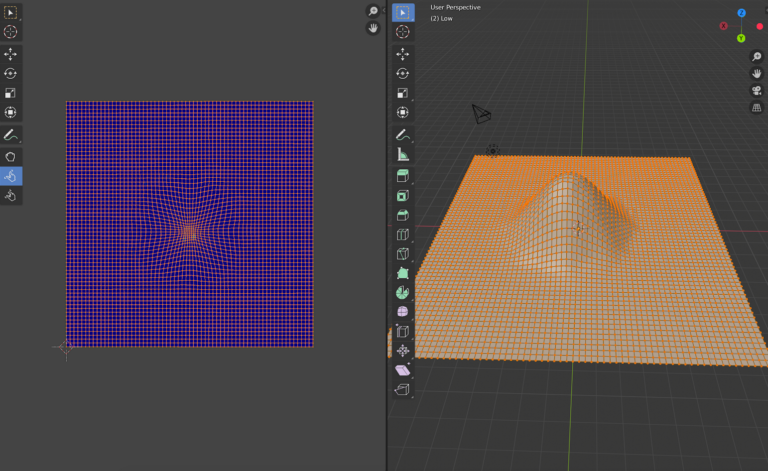Click the unlabeled bright red axis ball
Screen dimensions: 768x471
pyautogui.click(x=760, y=26)
